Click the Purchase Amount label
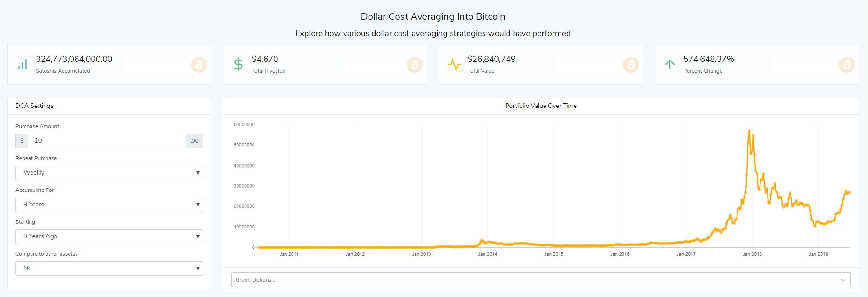The image size is (868, 297). pos(37,126)
